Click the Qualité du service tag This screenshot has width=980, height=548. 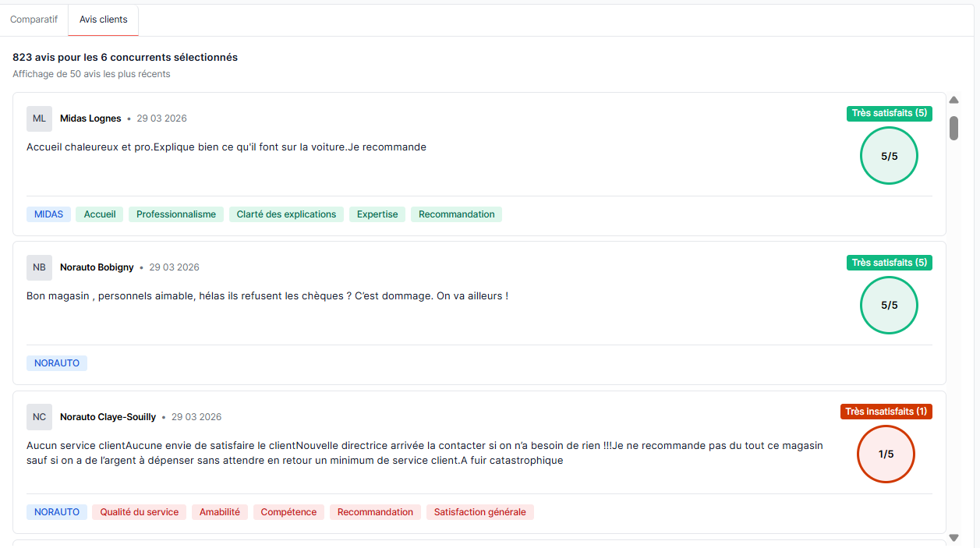[x=139, y=512]
